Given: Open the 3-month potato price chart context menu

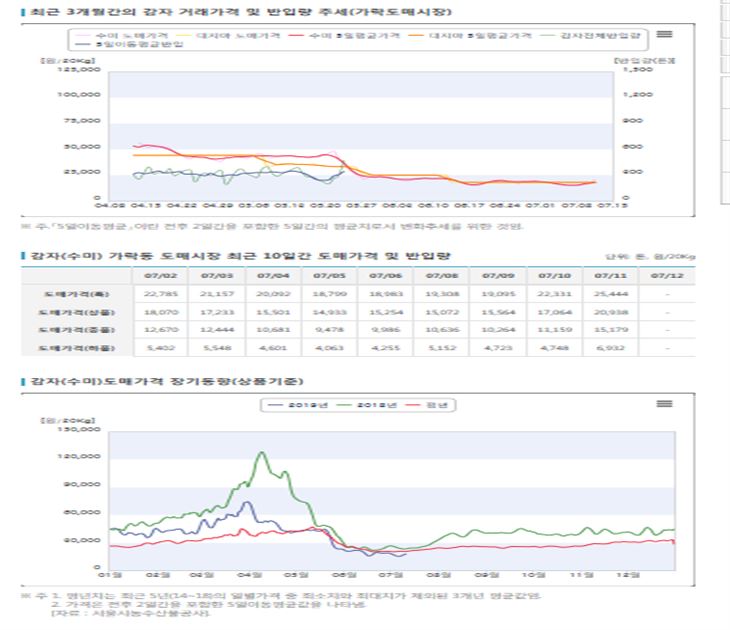Looking at the screenshot, I should coord(664,34).
